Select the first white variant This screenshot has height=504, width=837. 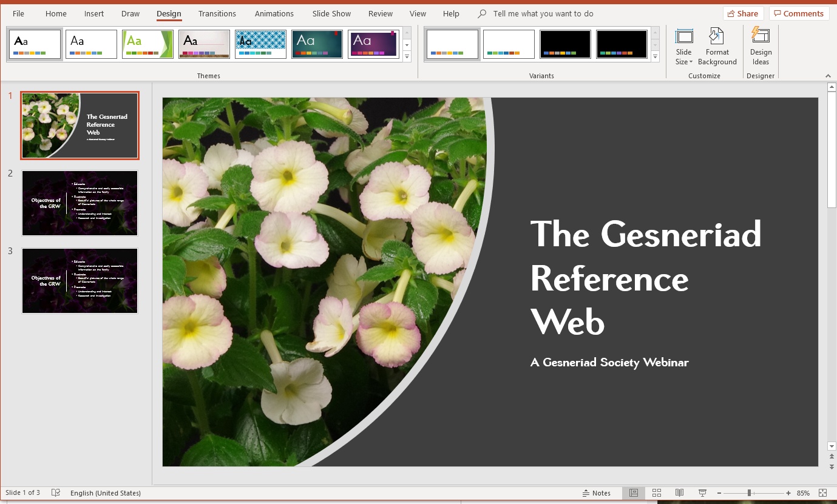pyautogui.click(x=452, y=44)
